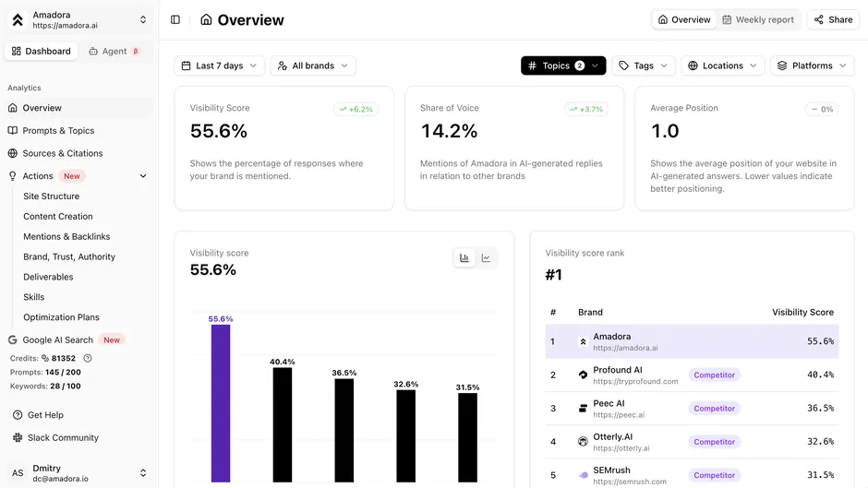Open the Tags filter dropdown
Screen dimensions: 868x488
coord(644,65)
